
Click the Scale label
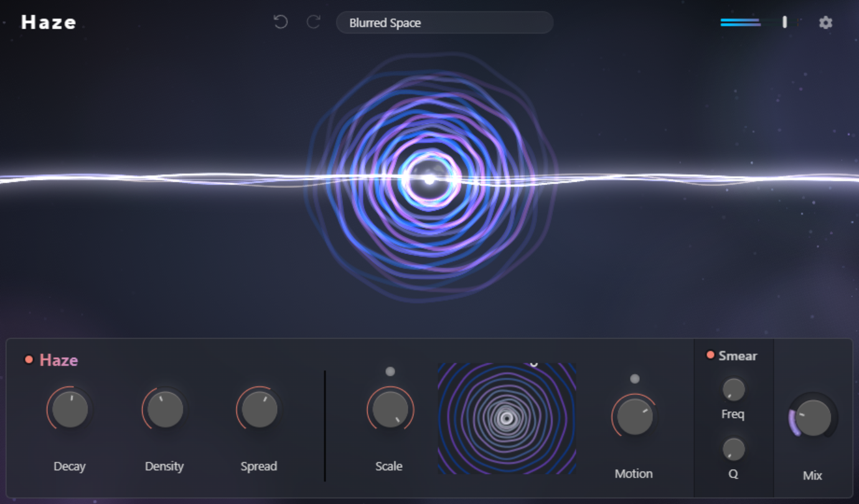(x=389, y=466)
